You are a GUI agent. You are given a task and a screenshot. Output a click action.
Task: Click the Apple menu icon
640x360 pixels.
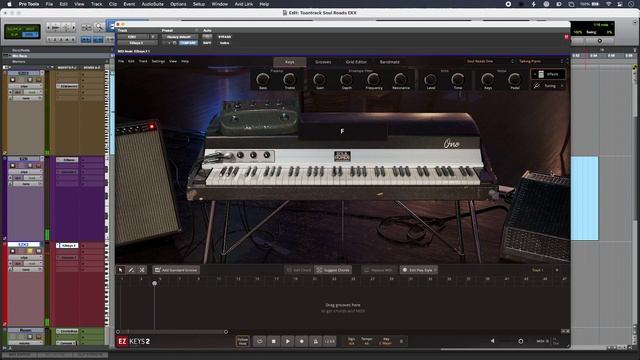(x=9, y=4)
